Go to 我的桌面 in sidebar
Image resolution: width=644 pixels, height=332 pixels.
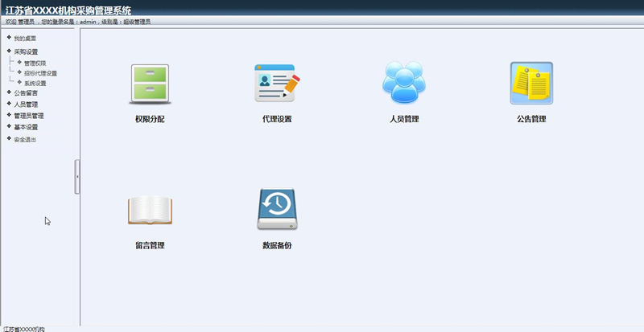pyautogui.click(x=25, y=39)
